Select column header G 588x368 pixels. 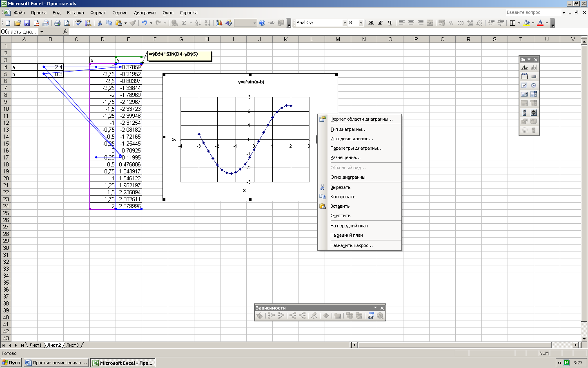pyautogui.click(x=181, y=39)
